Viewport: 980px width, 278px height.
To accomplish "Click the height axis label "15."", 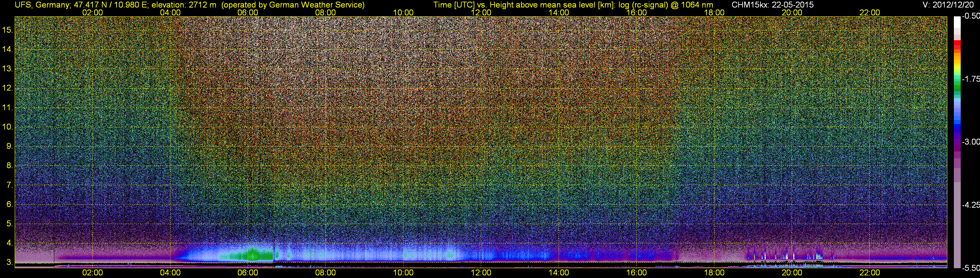I will click(8, 30).
